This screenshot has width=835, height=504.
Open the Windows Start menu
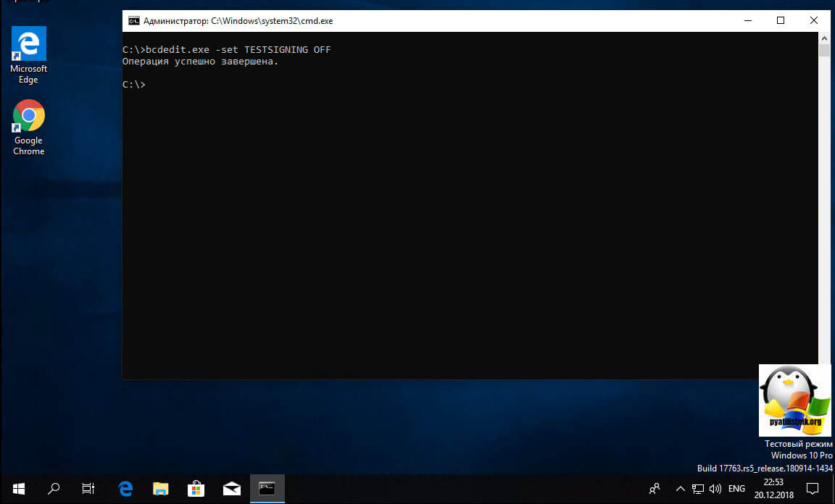[x=18, y=489]
